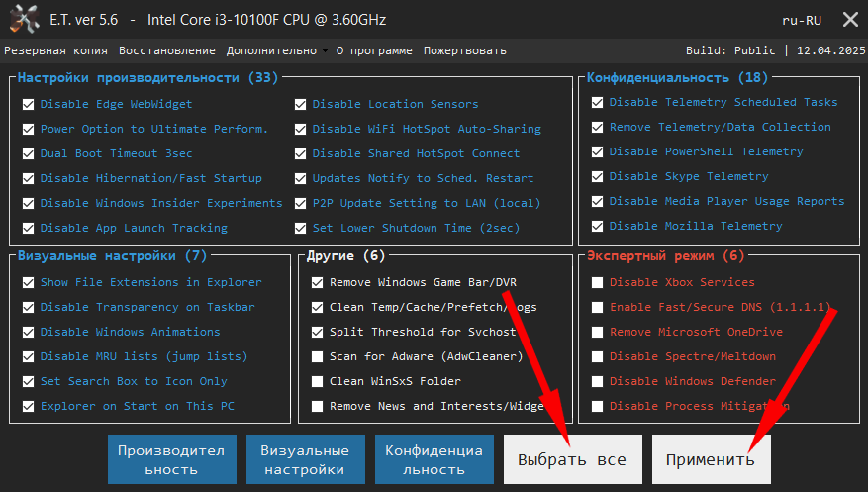Viewport: 868px width, 492px height.
Task: Toggle Disable Shared HotSpot Connect
Action: click(x=300, y=153)
